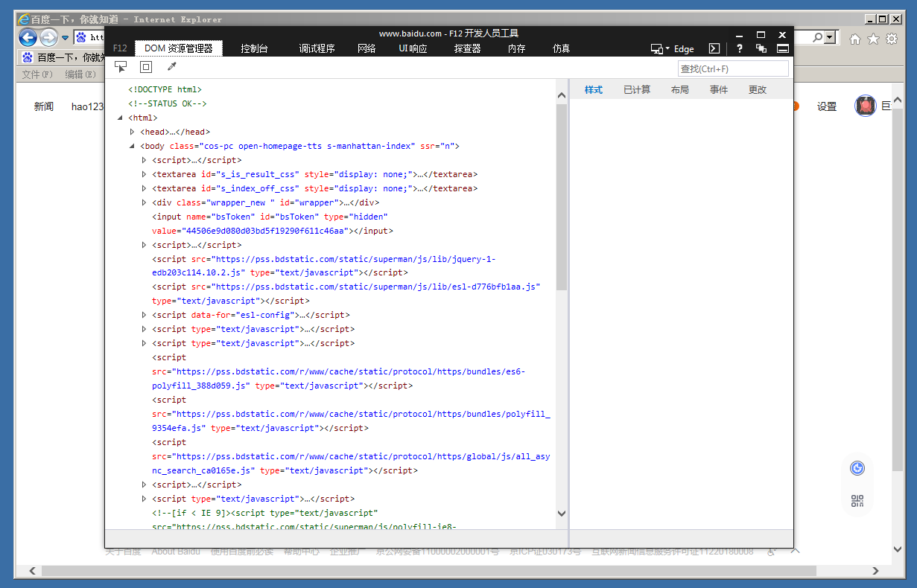917x588 pixels.
Task: Expand the div wrapper node
Action: [145, 202]
